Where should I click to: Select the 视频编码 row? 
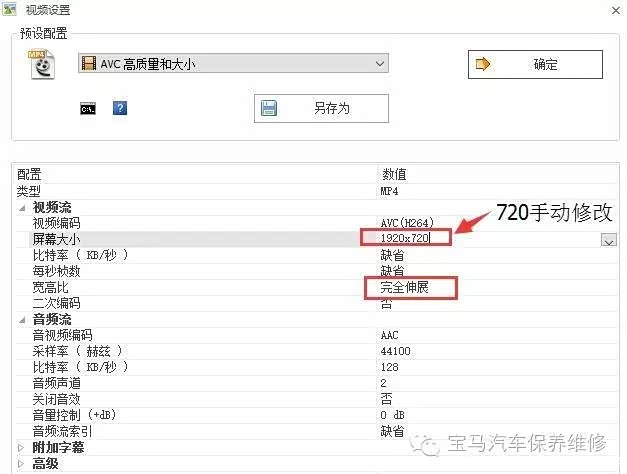(316, 223)
